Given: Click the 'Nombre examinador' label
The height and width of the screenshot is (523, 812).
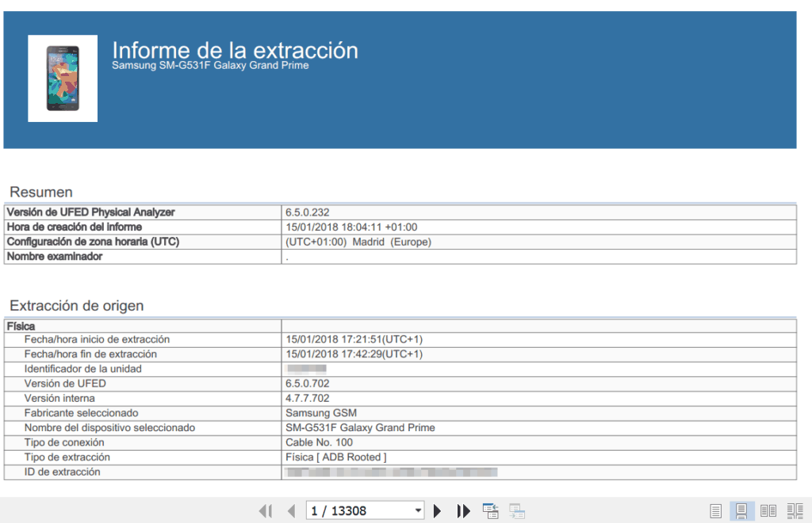Looking at the screenshot, I should coord(55,257).
